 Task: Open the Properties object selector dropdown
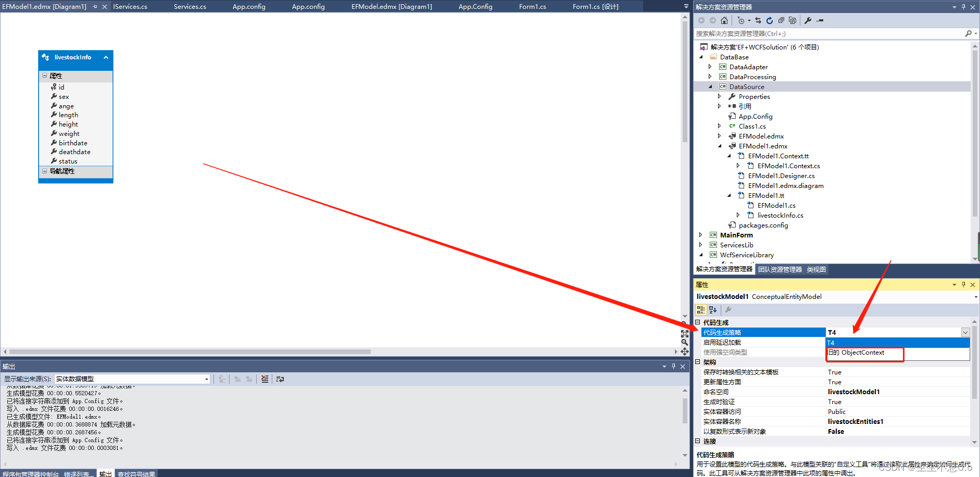[x=975, y=297]
